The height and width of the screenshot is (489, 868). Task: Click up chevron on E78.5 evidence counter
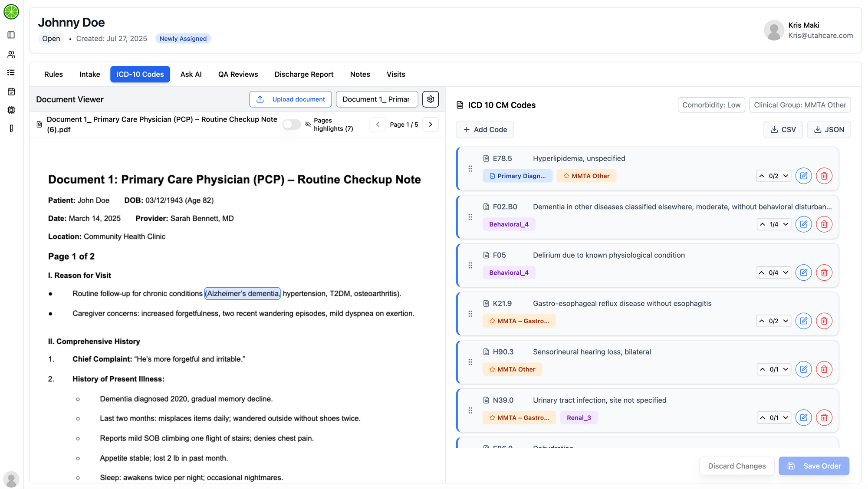[x=762, y=176]
